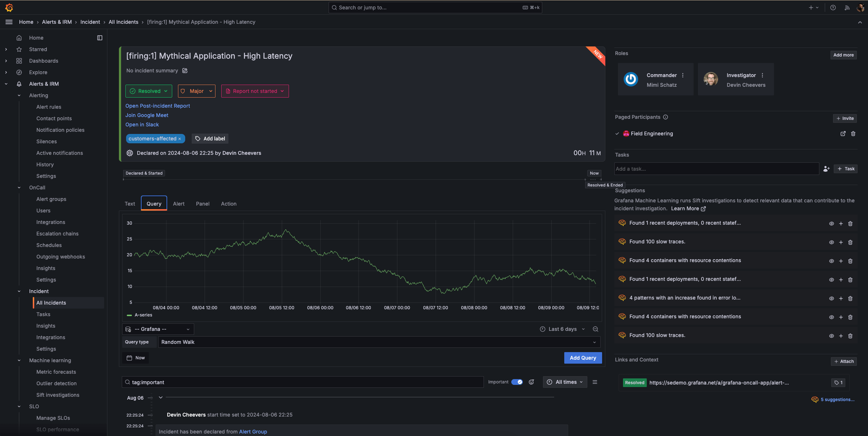Open Field Engineering in external link
Image resolution: width=868 pixels, height=436 pixels.
tap(843, 134)
